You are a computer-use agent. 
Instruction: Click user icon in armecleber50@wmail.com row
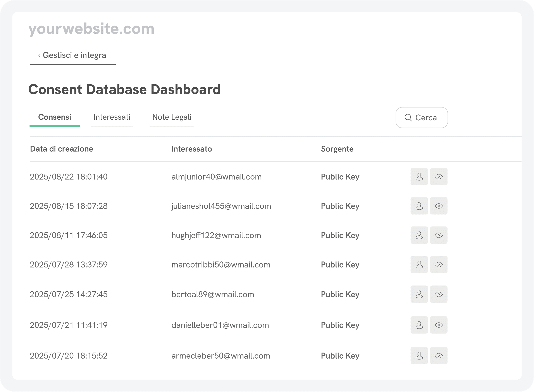coord(419,356)
